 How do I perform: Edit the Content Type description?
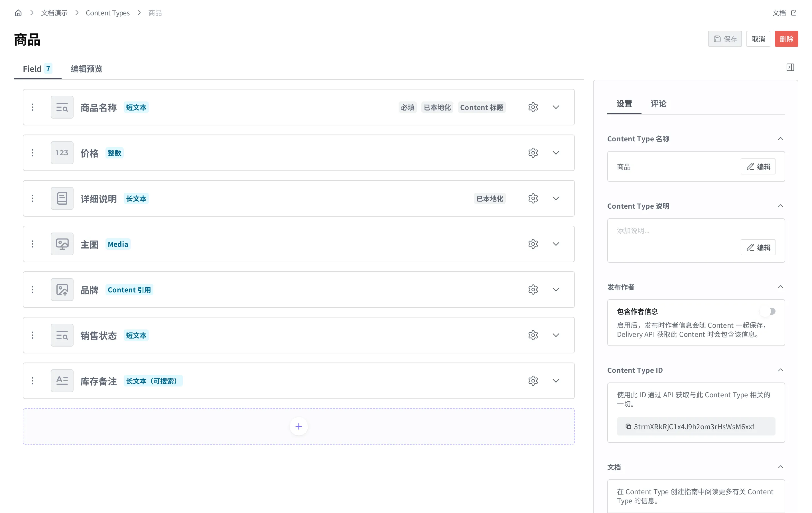coord(758,247)
